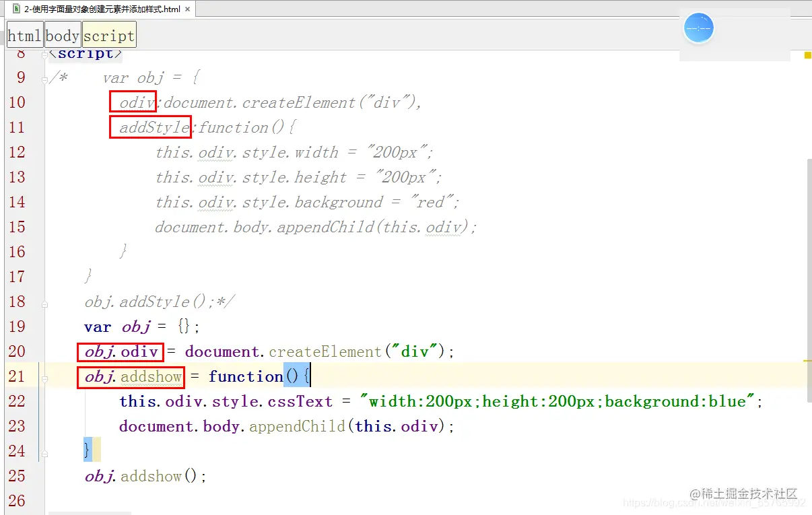Click commented 'addStyle' on line 11
Screen dimensions: 812x515
(x=155, y=128)
